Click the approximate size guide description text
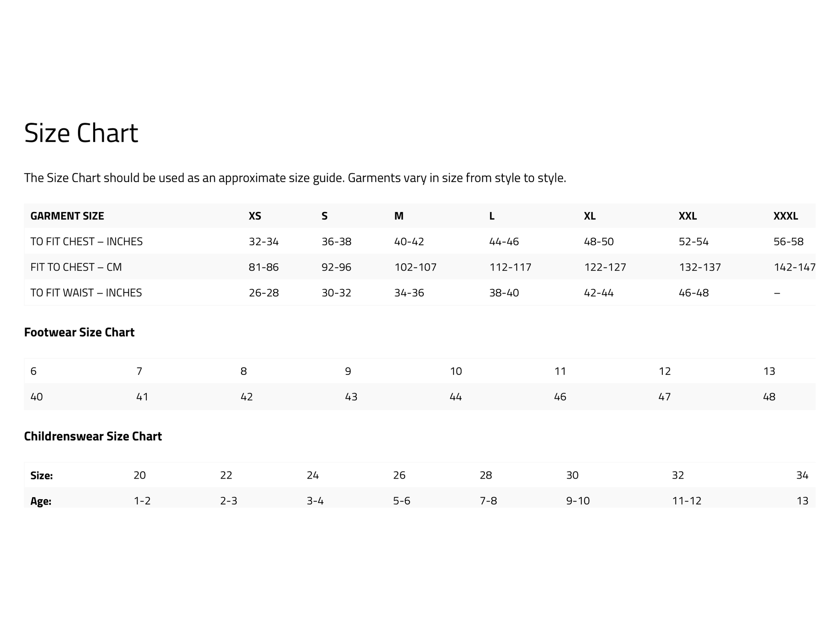840x630 pixels. pos(295,178)
